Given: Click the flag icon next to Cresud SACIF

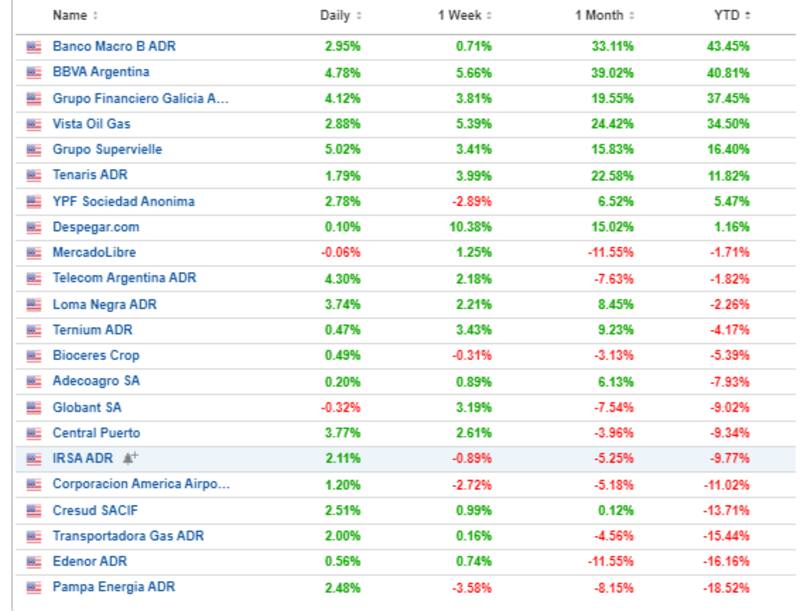Looking at the screenshot, I should pos(33,510).
